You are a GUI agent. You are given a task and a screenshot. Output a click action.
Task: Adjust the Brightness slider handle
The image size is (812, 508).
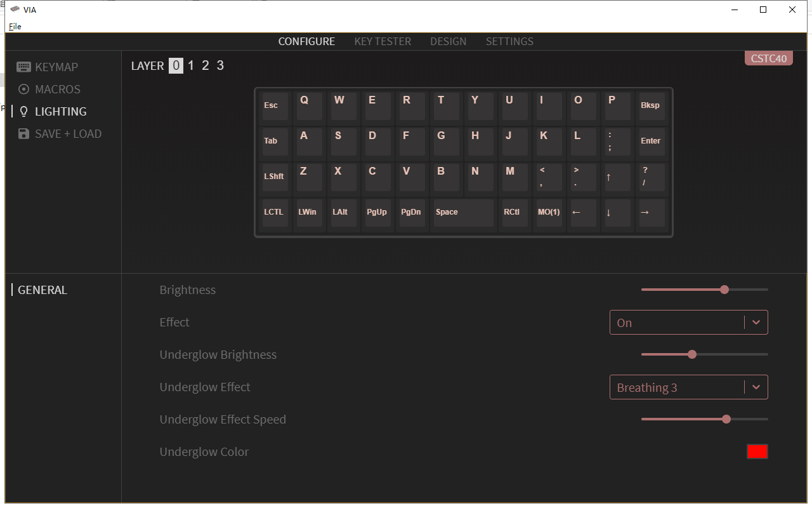[724, 289]
